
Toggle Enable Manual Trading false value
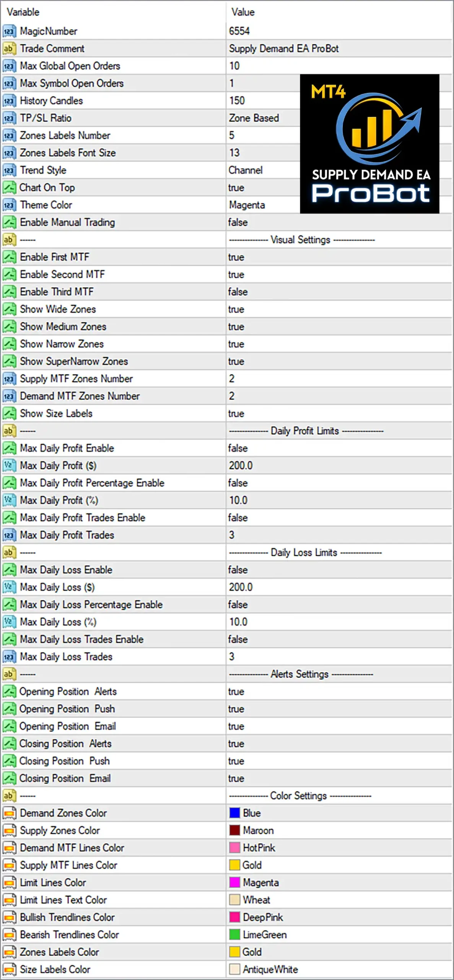pyautogui.click(x=238, y=222)
